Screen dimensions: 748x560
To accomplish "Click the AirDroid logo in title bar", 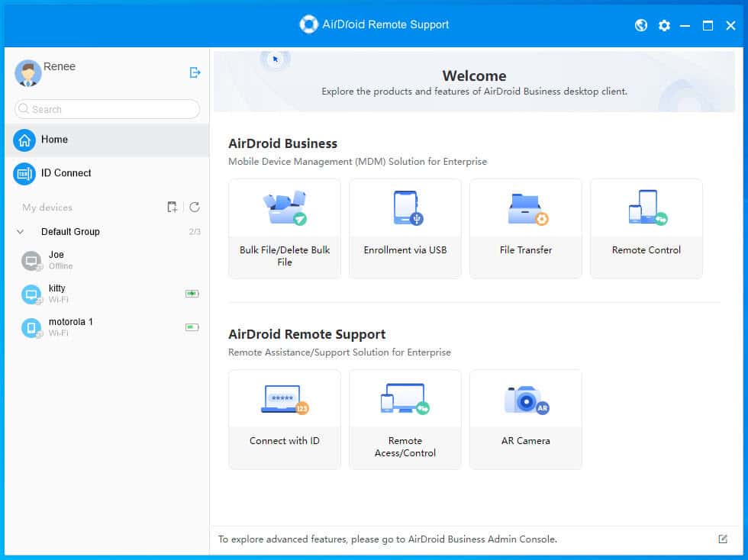I will coord(308,24).
